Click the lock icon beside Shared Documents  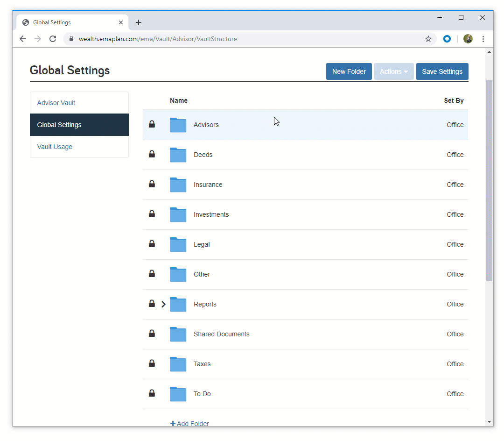click(152, 334)
